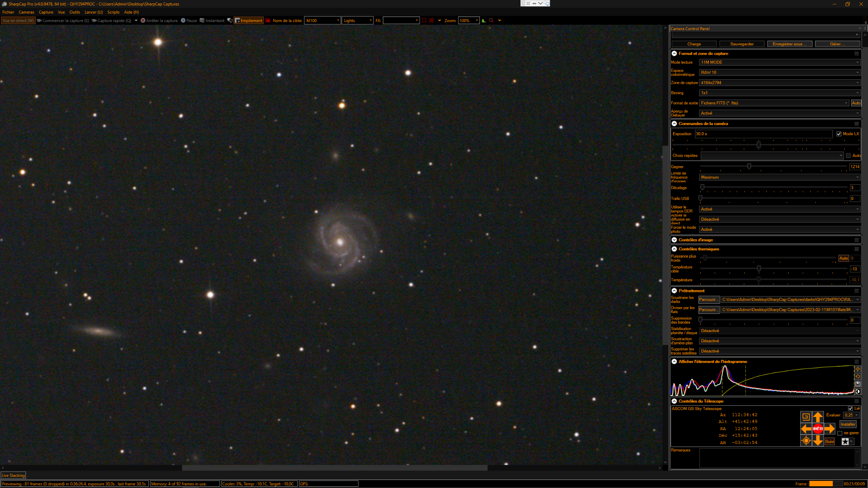Click the spiral search icon
The height and width of the screenshot is (488, 868).
click(x=806, y=417)
